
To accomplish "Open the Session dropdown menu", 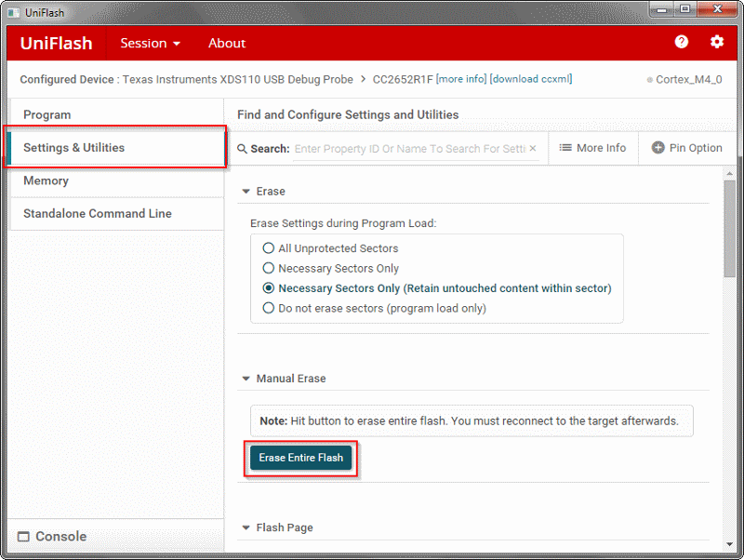I will point(150,44).
